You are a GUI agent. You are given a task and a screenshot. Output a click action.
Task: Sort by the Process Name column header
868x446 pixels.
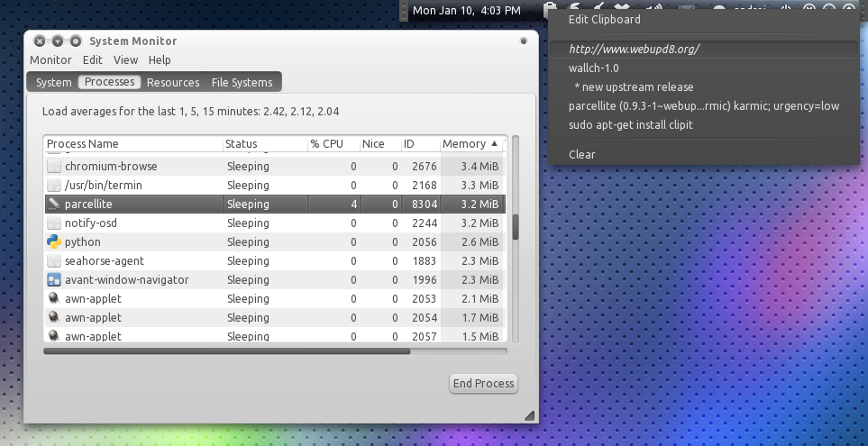(x=134, y=144)
